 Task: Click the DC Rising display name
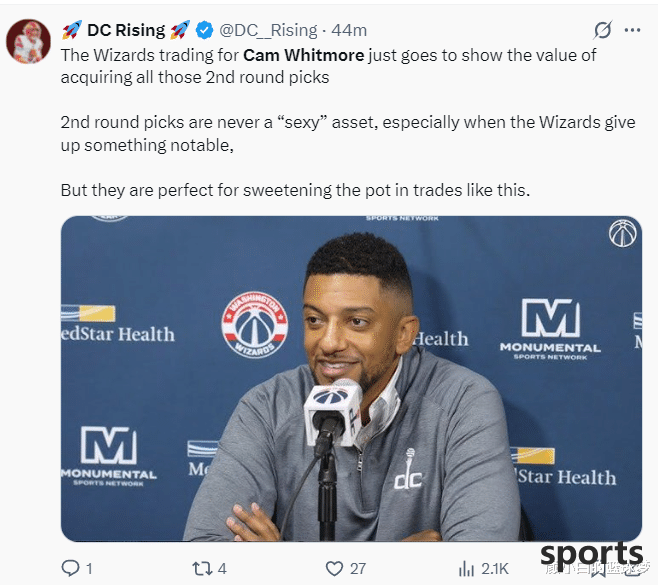click(x=126, y=30)
